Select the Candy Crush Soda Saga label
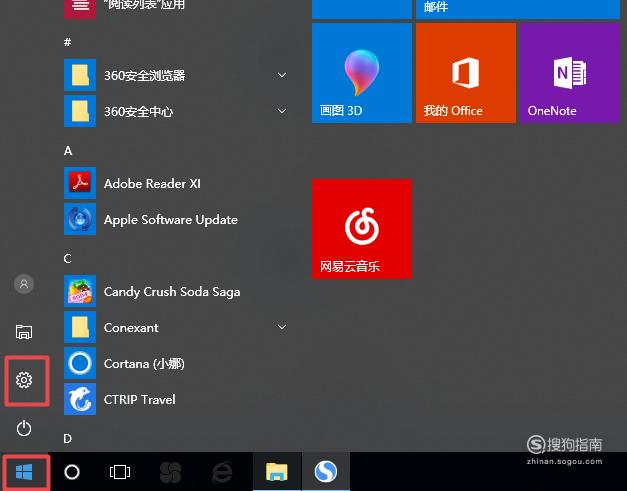The image size is (627, 491). tap(172, 292)
